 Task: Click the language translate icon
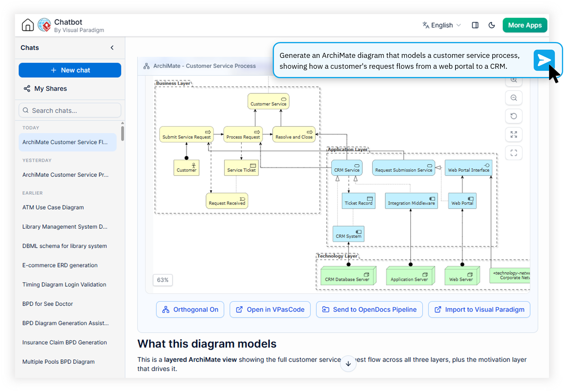coord(426,25)
